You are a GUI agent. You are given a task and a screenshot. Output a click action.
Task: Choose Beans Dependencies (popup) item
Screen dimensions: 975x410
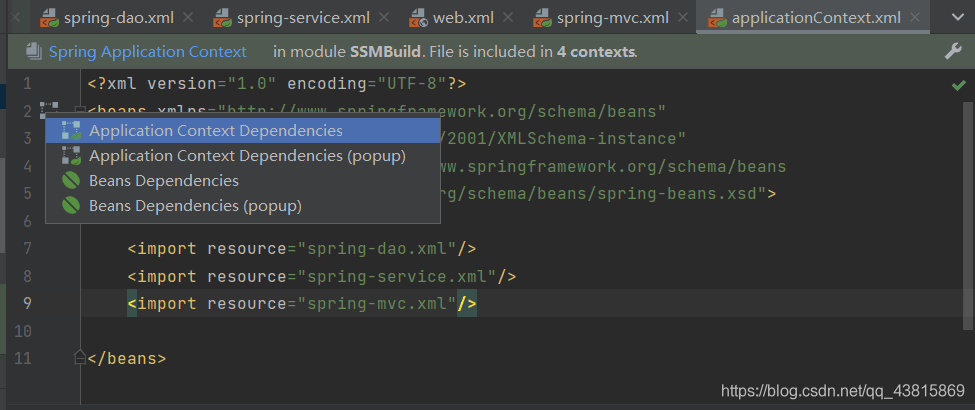click(243, 205)
